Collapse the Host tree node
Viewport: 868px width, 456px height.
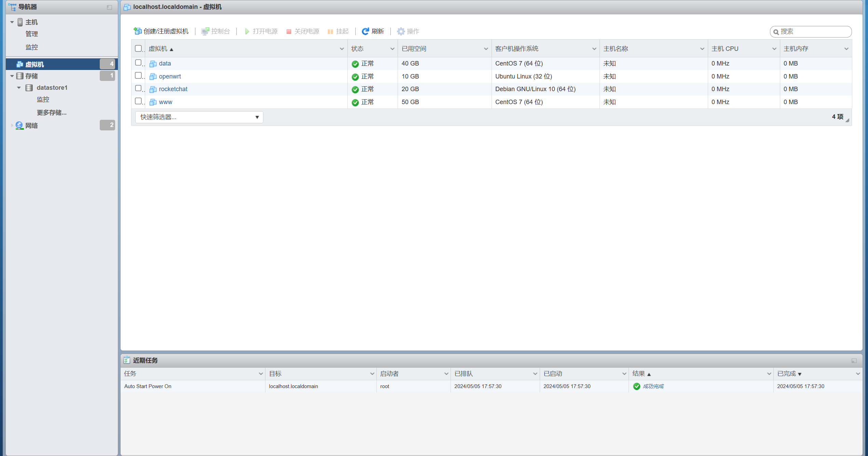[12, 22]
